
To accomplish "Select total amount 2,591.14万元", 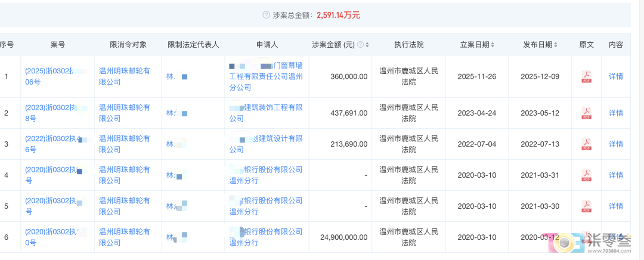I will click(x=338, y=15).
